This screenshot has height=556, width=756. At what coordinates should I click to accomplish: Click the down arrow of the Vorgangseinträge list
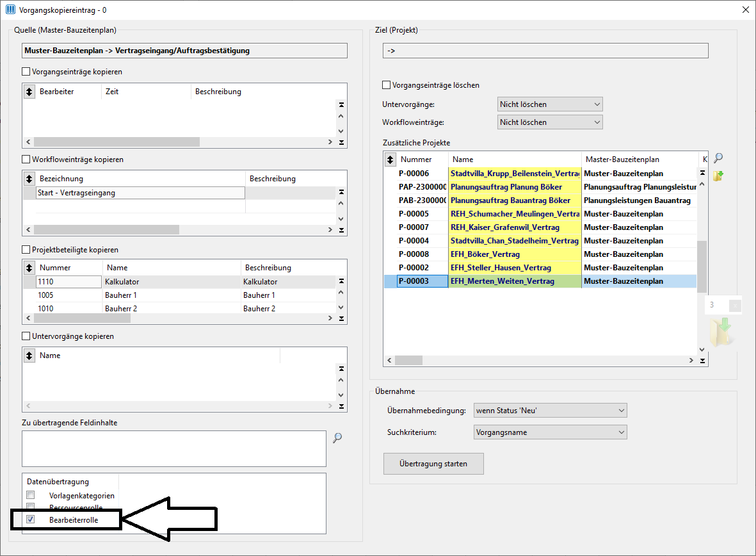(341, 131)
